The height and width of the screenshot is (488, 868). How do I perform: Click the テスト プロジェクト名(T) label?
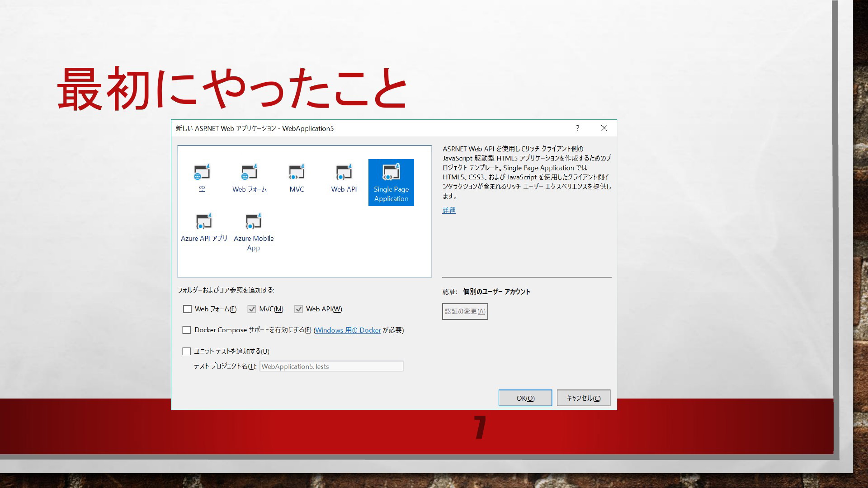point(225,366)
